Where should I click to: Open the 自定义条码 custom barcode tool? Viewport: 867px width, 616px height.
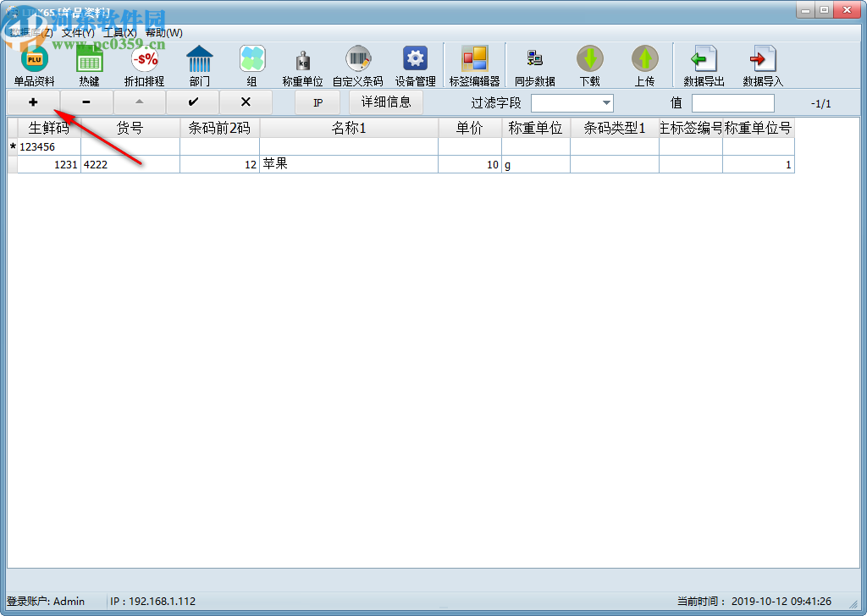point(359,65)
